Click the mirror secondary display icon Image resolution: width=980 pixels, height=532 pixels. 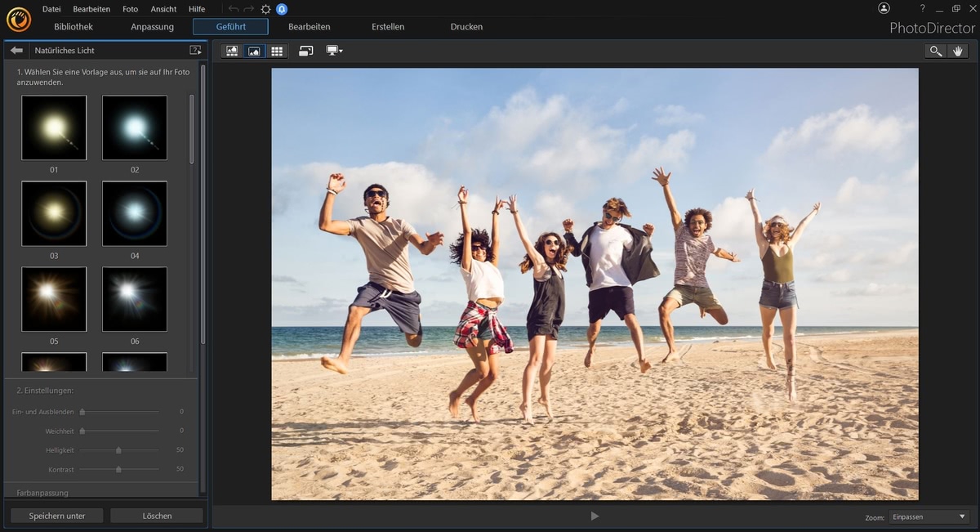[306, 51]
